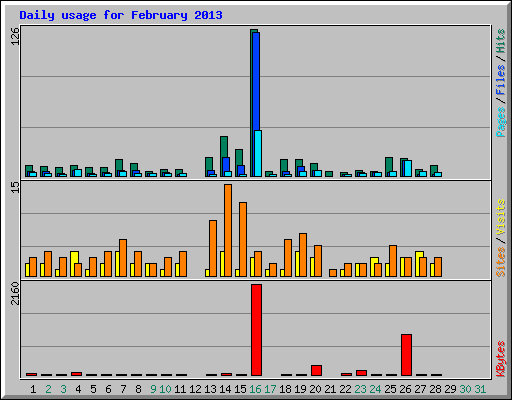Viewport: 512px width, 400px height.
Task: Select the KBytes legend label
Action: 501,359
